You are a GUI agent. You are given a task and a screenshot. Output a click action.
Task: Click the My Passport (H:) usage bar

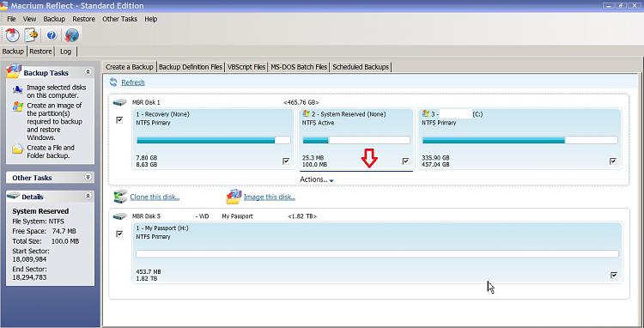click(378, 254)
